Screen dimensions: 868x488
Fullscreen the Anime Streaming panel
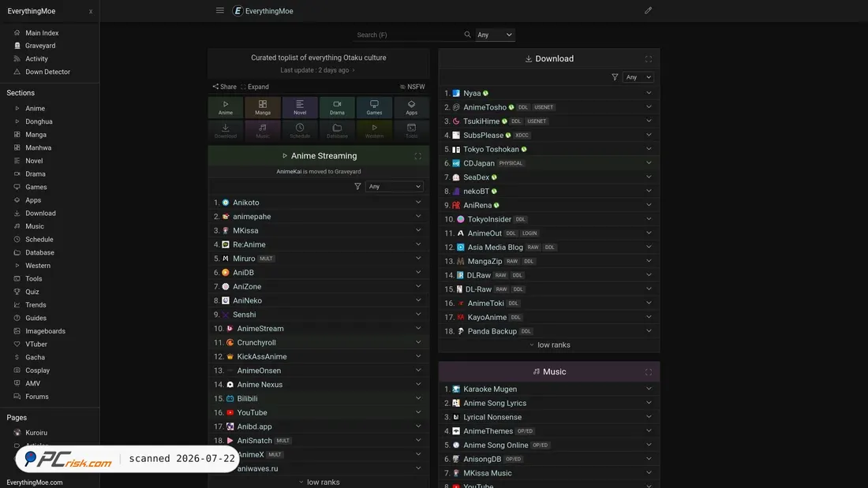[418, 156]
